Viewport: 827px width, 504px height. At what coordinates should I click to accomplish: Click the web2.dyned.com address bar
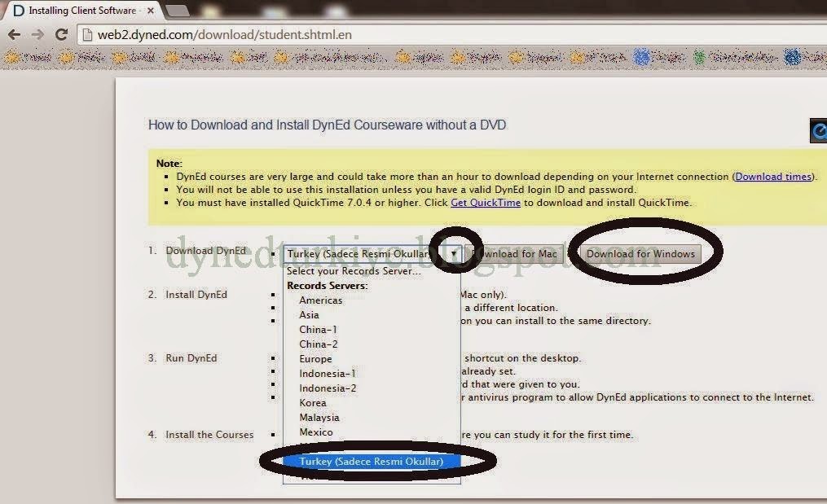coord(454,35)
